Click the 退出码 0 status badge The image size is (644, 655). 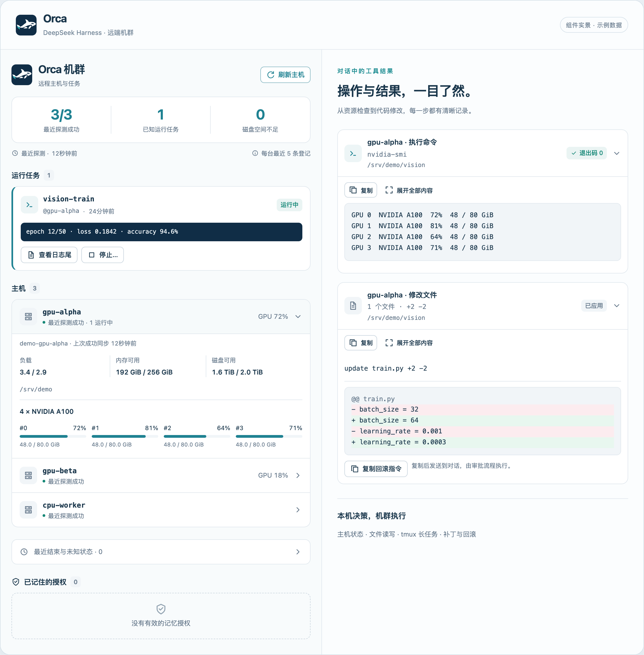pos(587,153)
